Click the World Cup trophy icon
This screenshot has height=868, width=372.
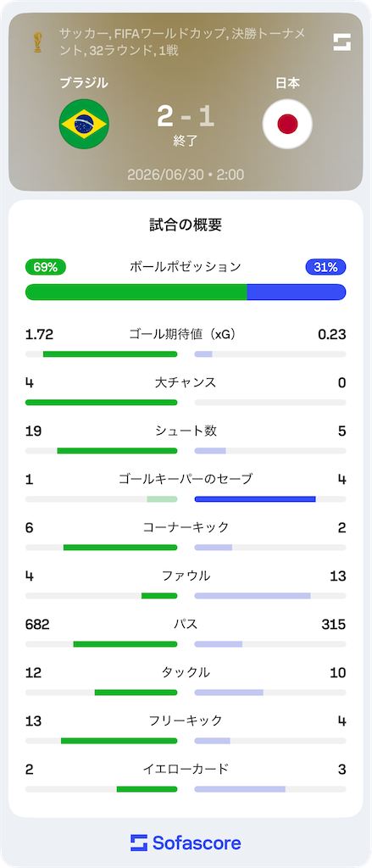coord(37,42)
